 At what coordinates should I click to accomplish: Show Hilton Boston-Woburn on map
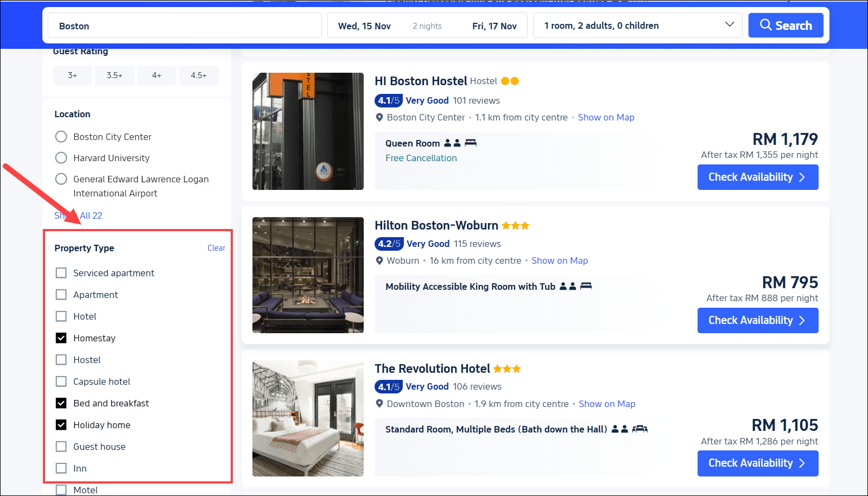[x=560, y=260]
